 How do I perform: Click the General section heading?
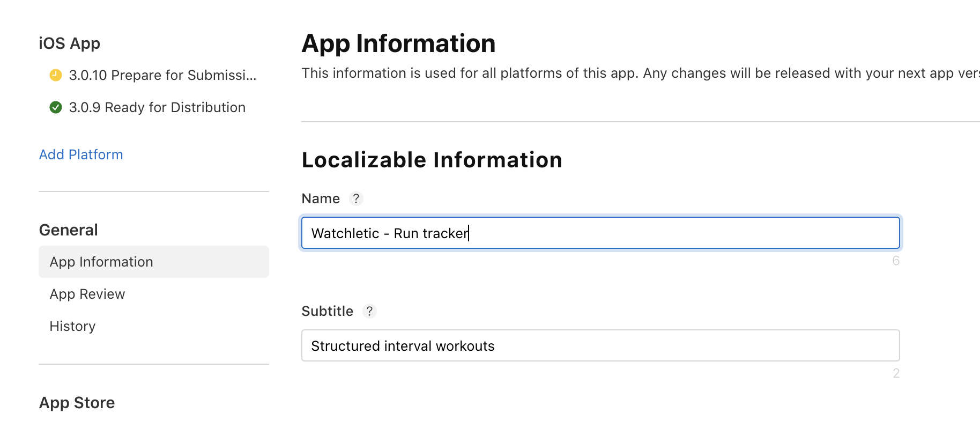(x=69, y=230)
